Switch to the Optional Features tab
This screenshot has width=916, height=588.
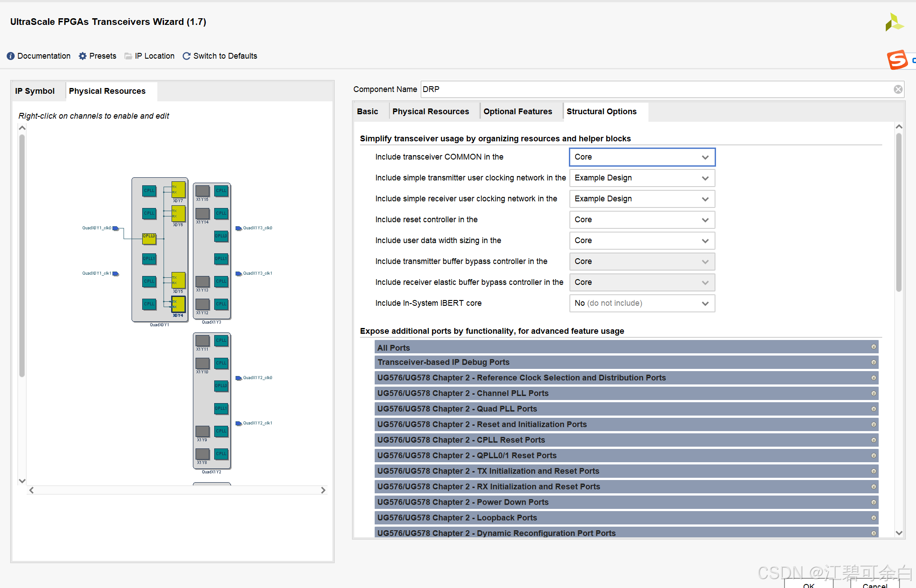coord(517,112)
